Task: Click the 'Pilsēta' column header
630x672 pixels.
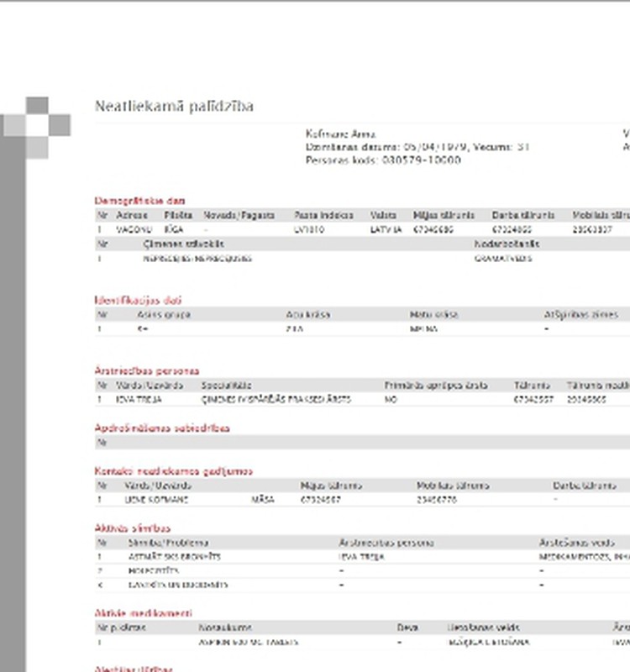Action: [178, 215]
